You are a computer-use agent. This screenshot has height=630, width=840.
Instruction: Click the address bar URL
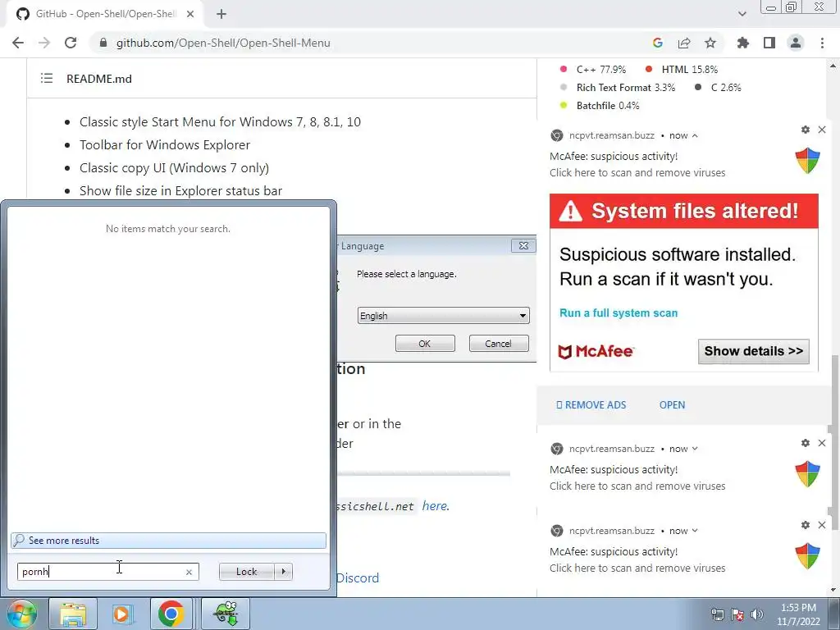pyautogui.click(x=223, y=43)
